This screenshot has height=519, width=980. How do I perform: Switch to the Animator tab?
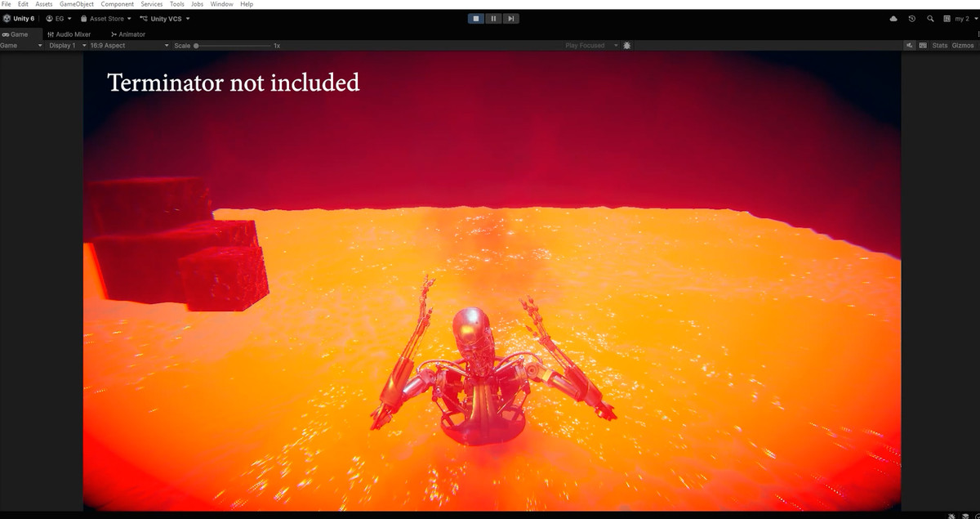pyautogui.click(x=128, y=34)
